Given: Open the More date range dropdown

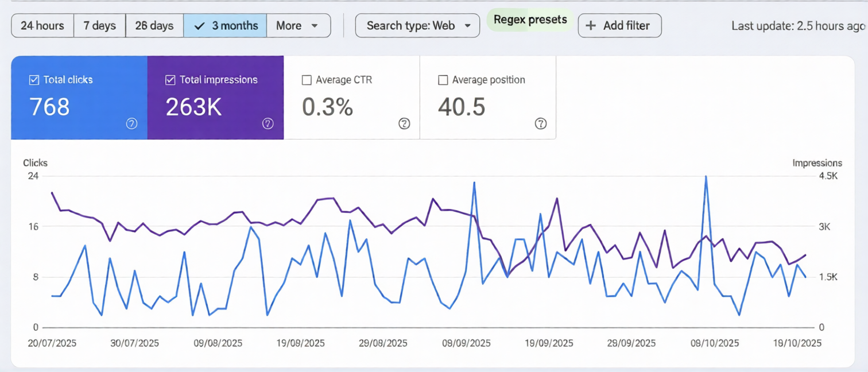Looking at the screenshot, I should pos(298,25).
